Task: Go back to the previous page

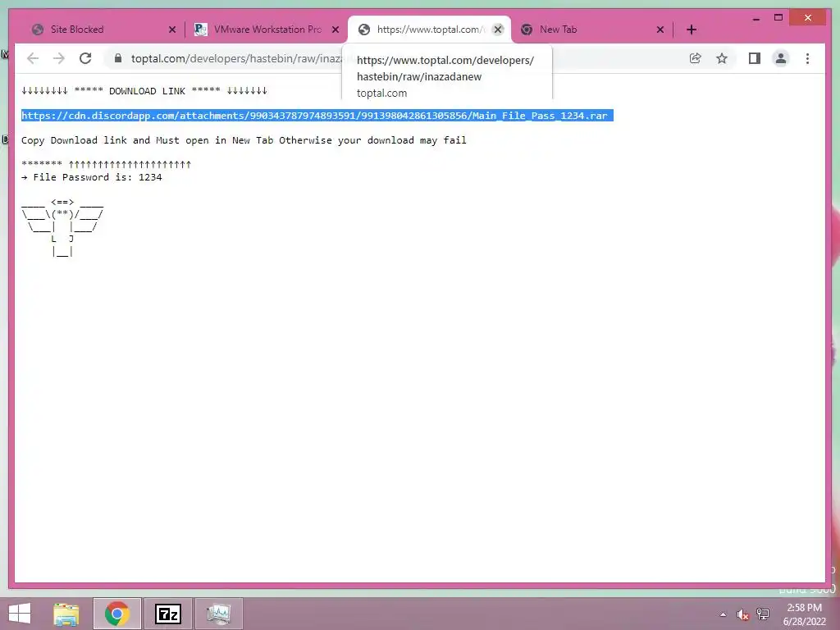Action: (x=33, y=58)
